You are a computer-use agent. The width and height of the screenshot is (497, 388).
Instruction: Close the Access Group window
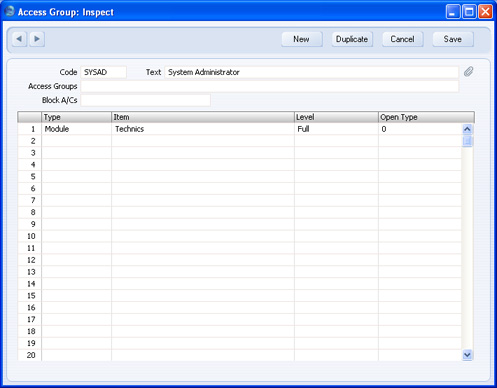[485, 12]
